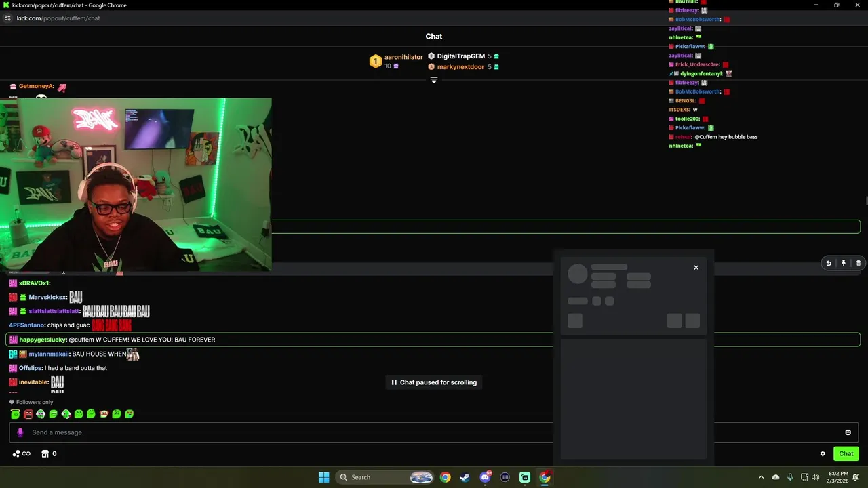This screenshot has width=868, height=488.
Task: Pin the hovered chat message
Action: click(844, 264)
